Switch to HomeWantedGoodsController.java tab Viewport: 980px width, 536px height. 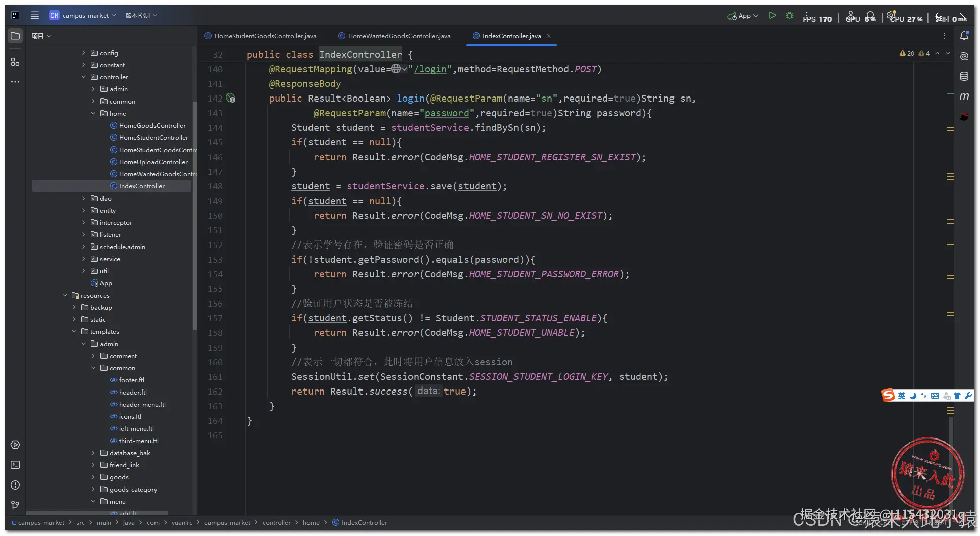pos(394,36)
